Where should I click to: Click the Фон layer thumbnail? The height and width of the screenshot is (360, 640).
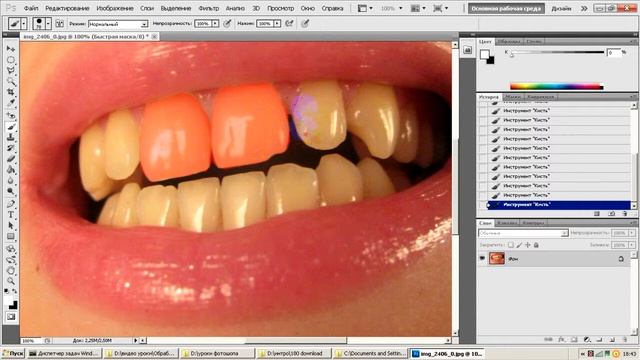coord(497,258)
